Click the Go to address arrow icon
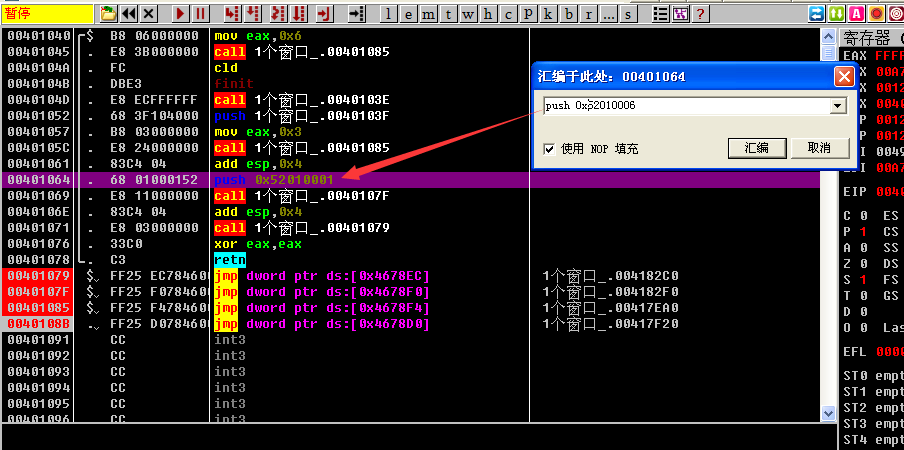Image resolution: width=904 pixels, height=450 pixels. pos(357,13)
